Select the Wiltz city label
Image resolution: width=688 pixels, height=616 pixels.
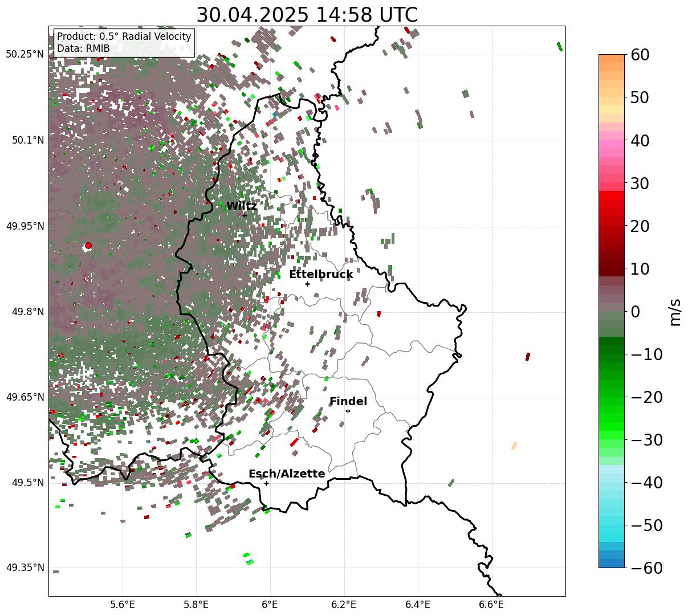tap(242, 206)
